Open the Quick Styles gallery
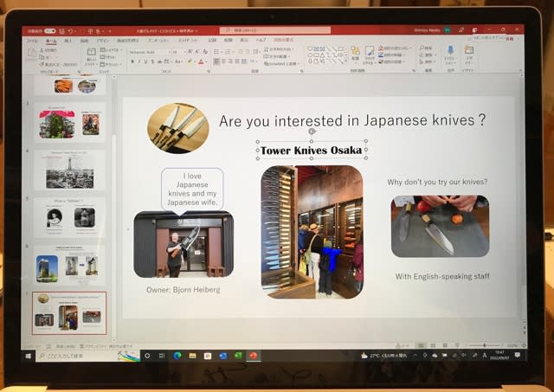This screenshot has width=554, height=392. point(370,55)
